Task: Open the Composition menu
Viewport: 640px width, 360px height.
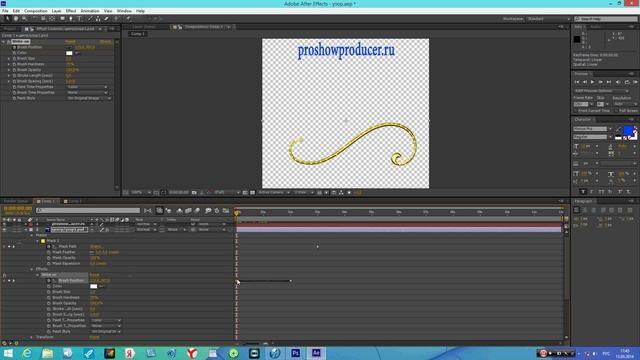Action: pos(36,11)
